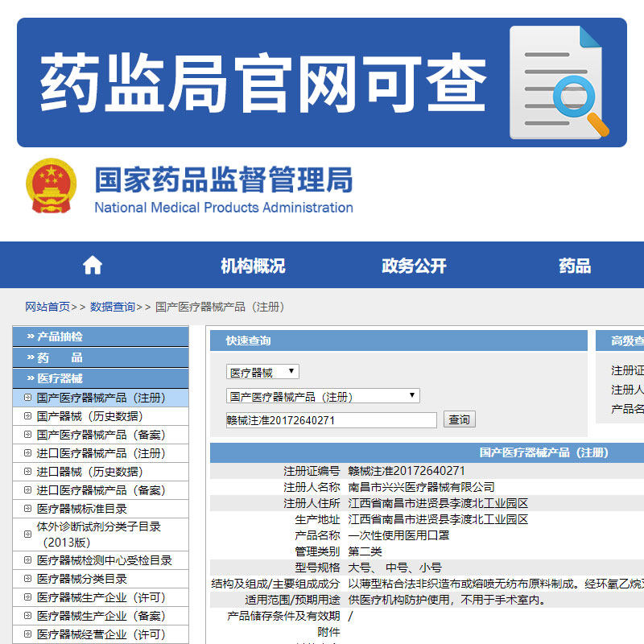The image size is (644, 644).
Task: Click 南昌市兴兴医疗器械有限公司 registrant value
Action: 421,487
